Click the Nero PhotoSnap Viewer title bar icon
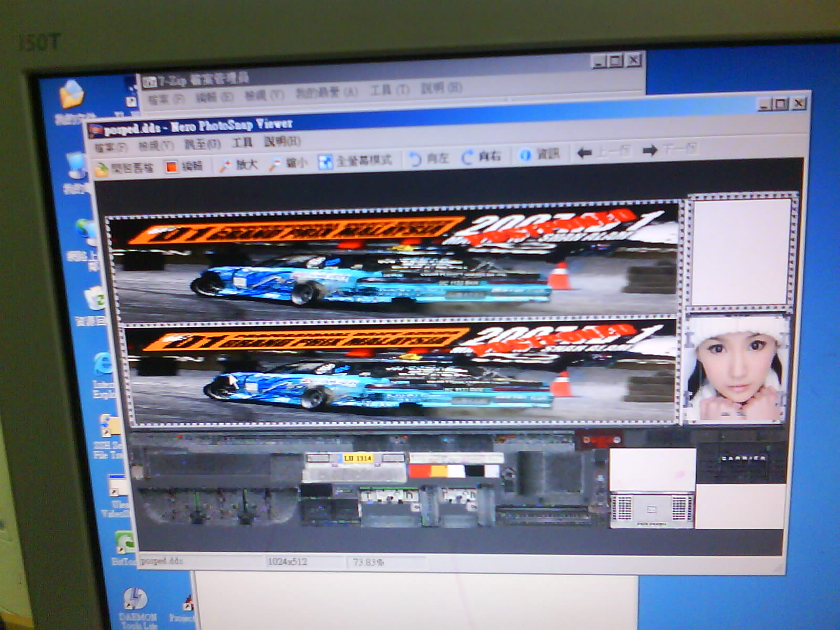The width and height of the screenshot is (840, 630). (96, 130)
